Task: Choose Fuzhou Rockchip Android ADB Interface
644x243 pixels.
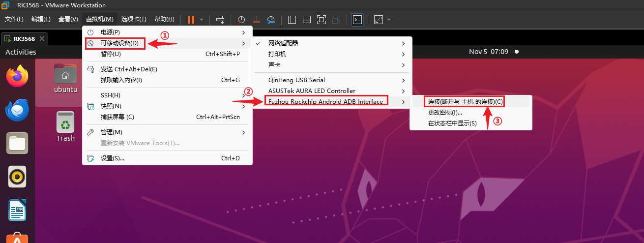Action: coord(325,102)
